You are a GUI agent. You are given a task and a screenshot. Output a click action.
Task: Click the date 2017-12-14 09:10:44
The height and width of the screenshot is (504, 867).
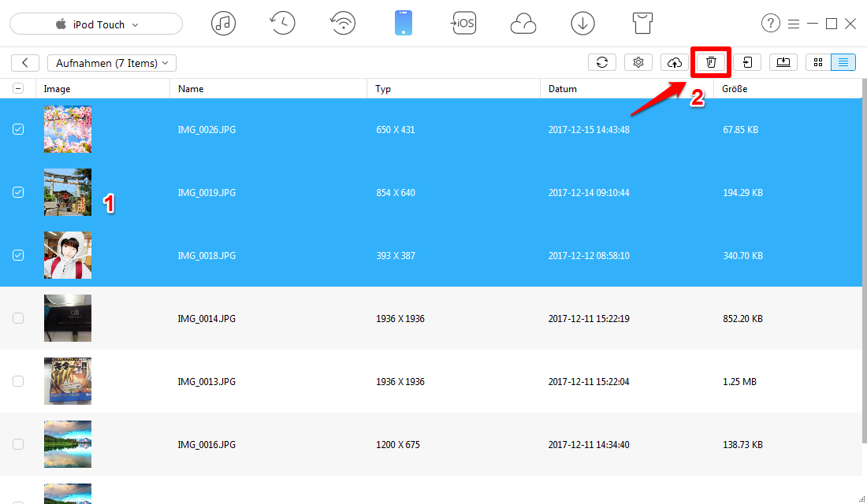pyautogui.click(x=589, y=193)
